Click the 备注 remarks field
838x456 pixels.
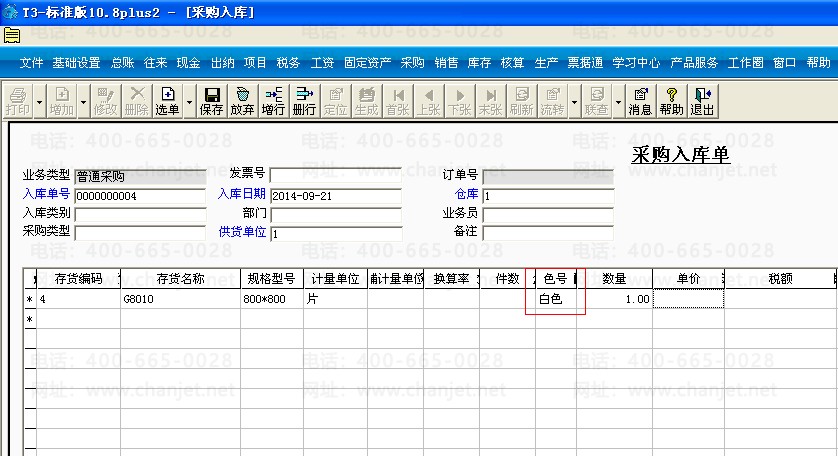(548, 233)
